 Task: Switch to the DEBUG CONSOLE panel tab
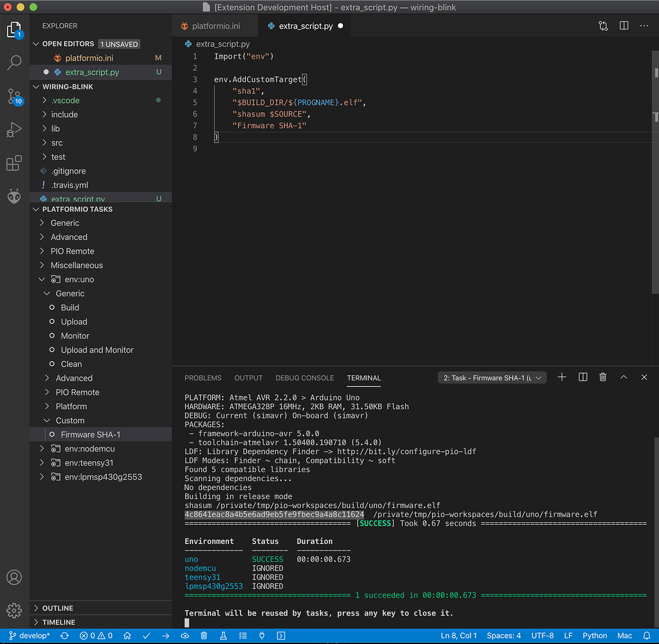click(304, 378)
